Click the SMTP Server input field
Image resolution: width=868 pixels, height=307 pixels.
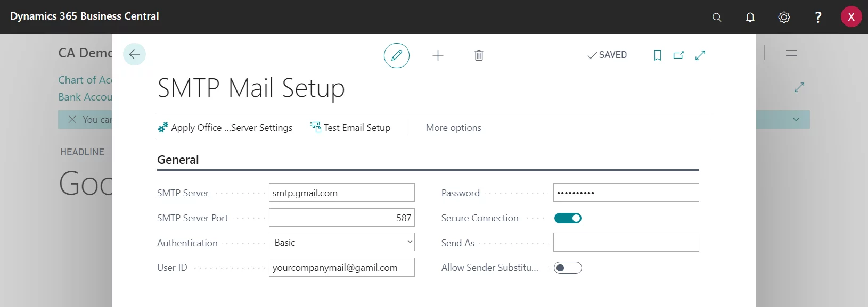[341, 193]
